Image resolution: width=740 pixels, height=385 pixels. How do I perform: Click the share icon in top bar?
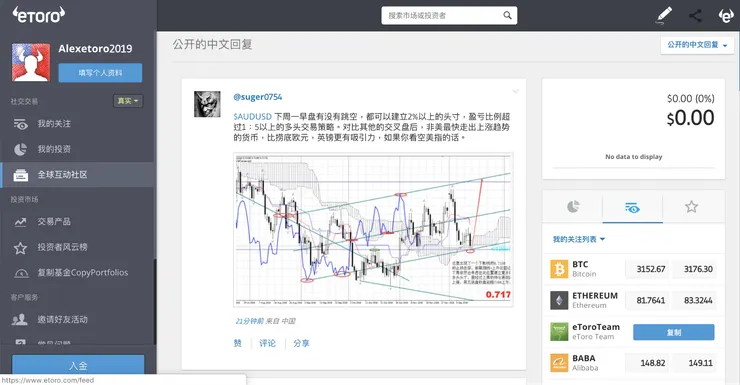tap(695, 16)
